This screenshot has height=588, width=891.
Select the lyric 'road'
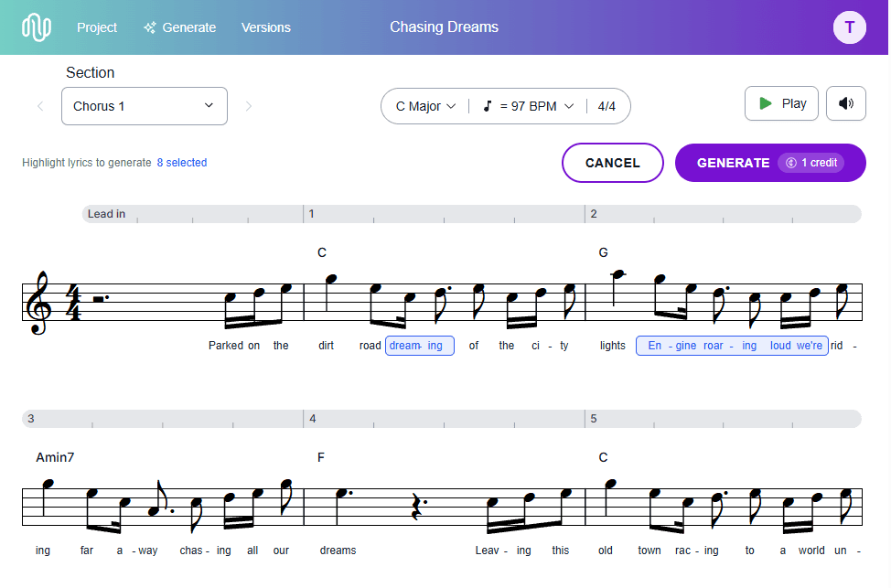[x=370, y=346]
